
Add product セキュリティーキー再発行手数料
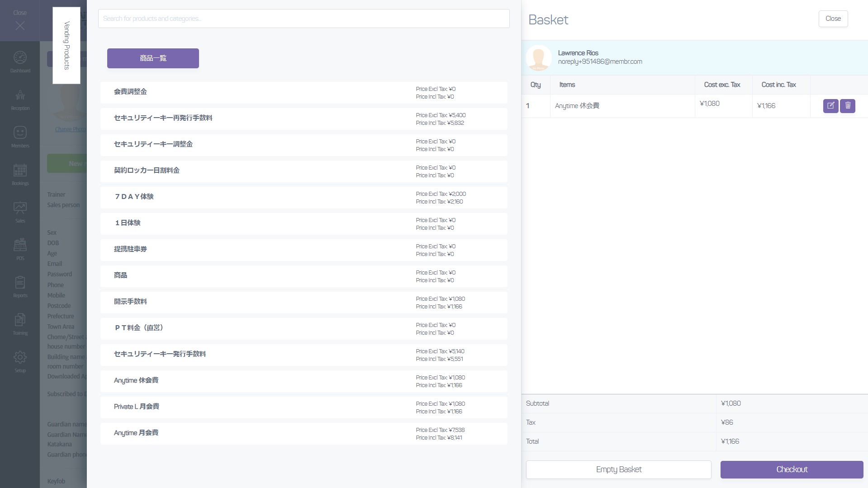304,119
